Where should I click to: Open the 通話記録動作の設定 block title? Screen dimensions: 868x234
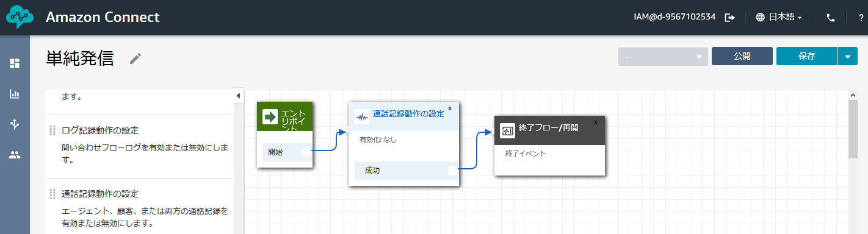point(408,114)
